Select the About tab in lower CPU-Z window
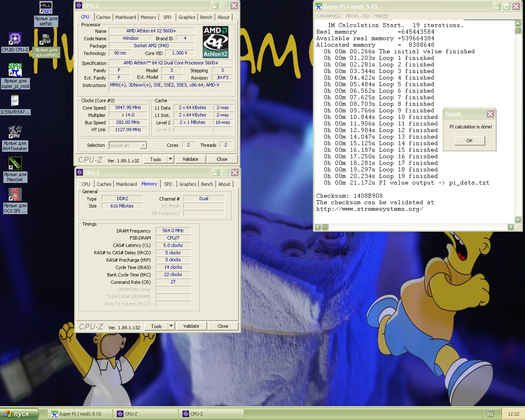Screen dimensions: 525x420 click(224, 184)
